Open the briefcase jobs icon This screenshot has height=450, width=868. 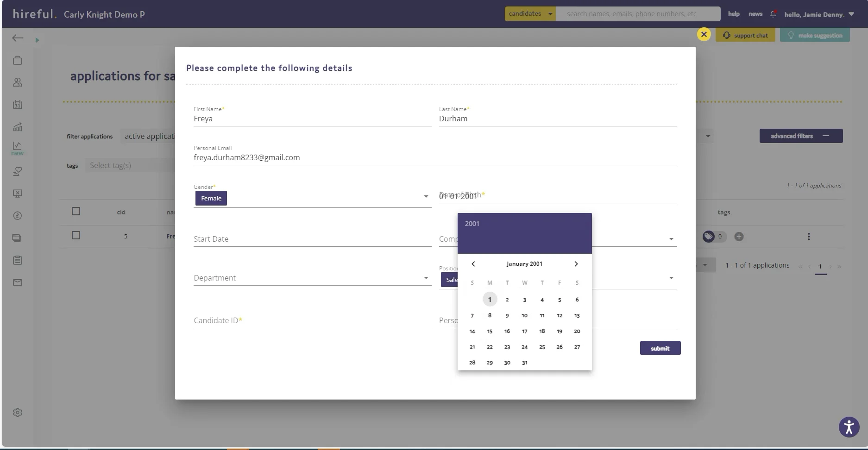[18, 60]
